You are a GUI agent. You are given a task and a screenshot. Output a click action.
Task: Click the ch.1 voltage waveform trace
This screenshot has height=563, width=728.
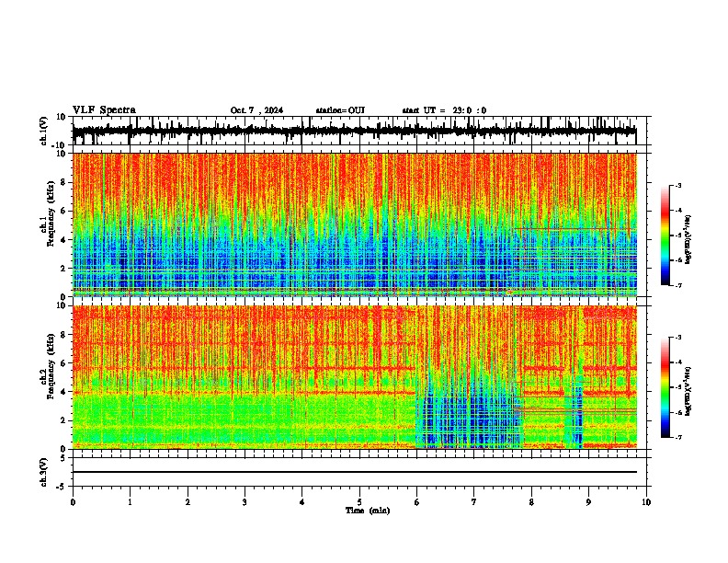tap(354, 131)
